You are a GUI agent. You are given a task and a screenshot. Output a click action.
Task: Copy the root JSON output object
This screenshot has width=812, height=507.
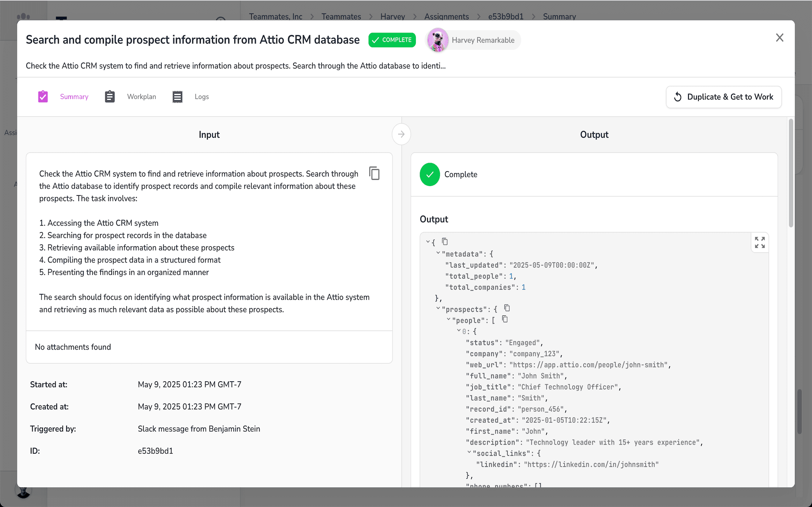pos(445,242)
